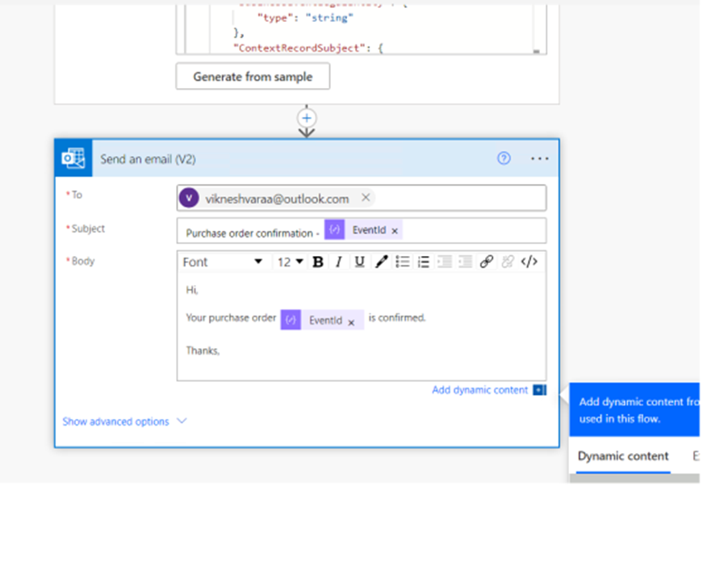Screen dimensions: 728x562
Task: Click the 'Hi,' text in the body
Action: pos(192,291)
